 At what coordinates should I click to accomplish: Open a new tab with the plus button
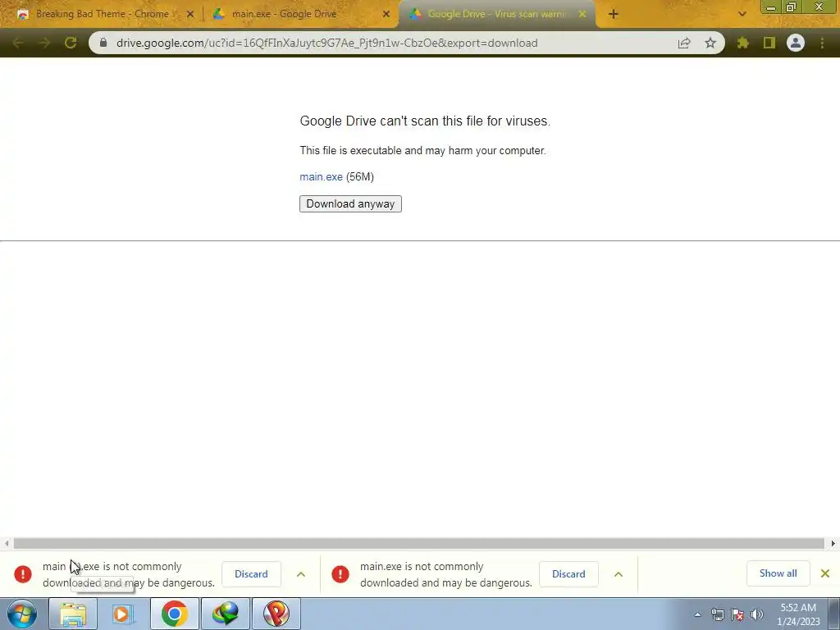tap(614, 14)
